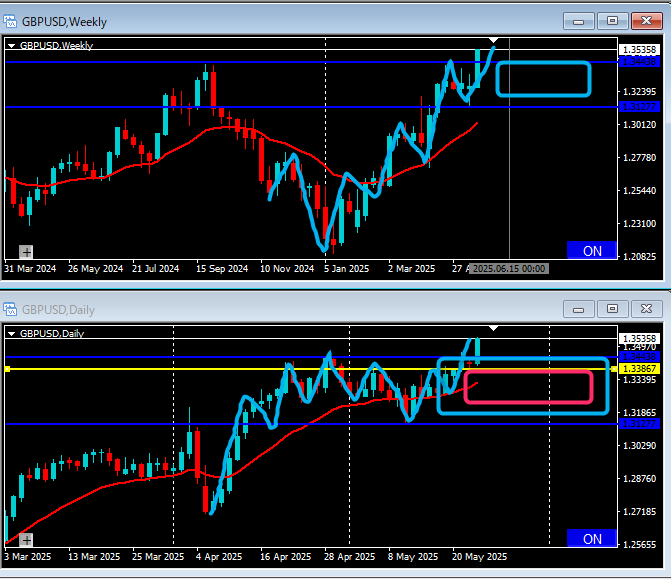Image resolution: width=671 pixels, height=580 pixels.
Task: Select the 1.34438 price label in Weekly chart
Action: [x=639, y=62]
